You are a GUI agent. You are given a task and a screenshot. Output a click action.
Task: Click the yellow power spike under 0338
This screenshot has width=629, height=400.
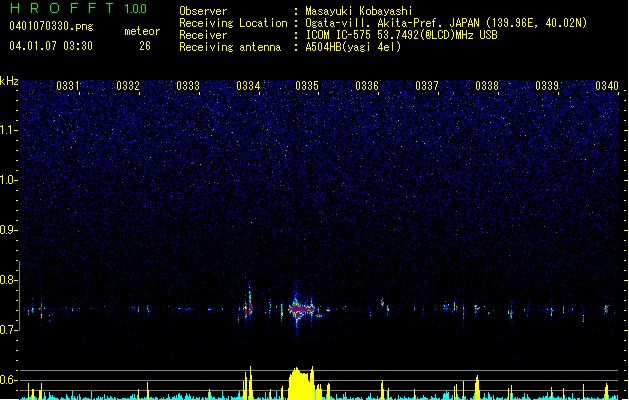pyautogui.click(x=477, y=388)
